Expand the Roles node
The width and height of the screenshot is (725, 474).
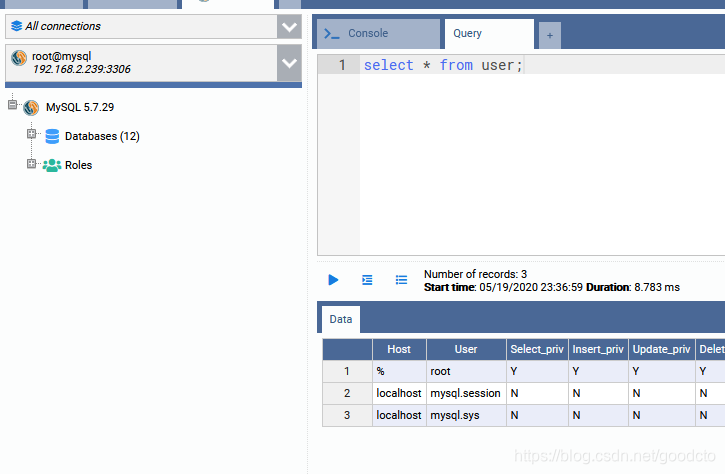point(31,163)
